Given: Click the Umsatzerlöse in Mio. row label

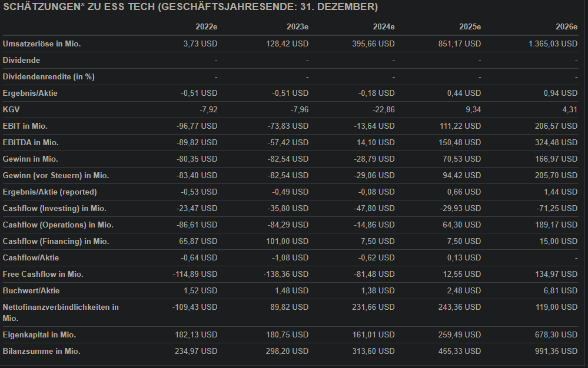Looking at the screenshot, I should point(42,44).
